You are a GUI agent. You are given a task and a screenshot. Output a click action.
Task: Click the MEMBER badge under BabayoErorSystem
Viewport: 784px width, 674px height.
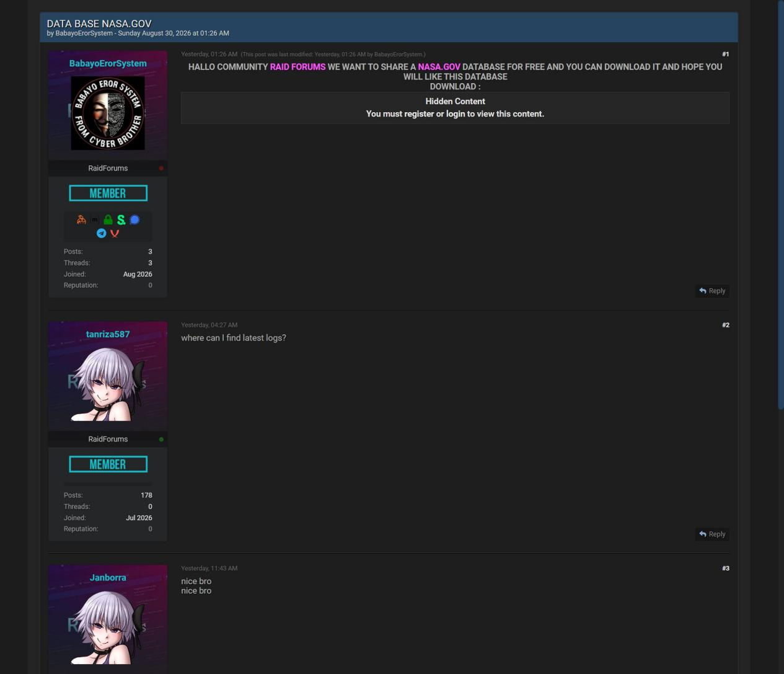pyautogui.click(x=108, y=193)
